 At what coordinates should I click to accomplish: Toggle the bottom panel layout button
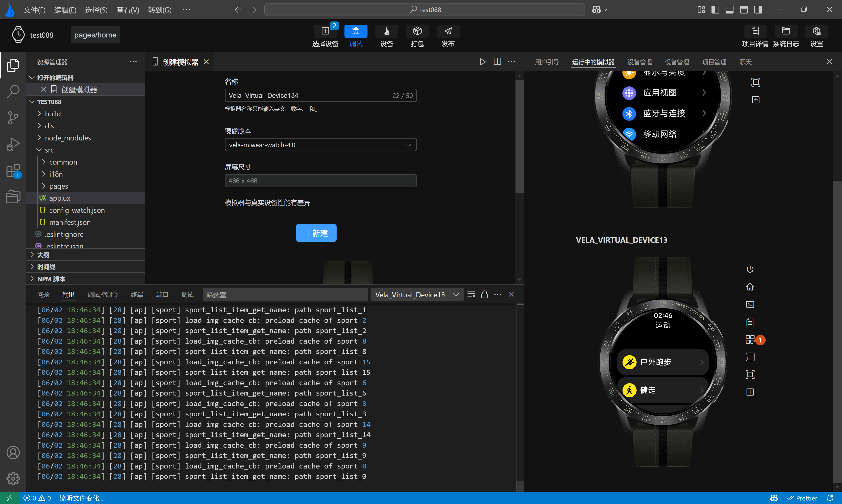[729, 9]
